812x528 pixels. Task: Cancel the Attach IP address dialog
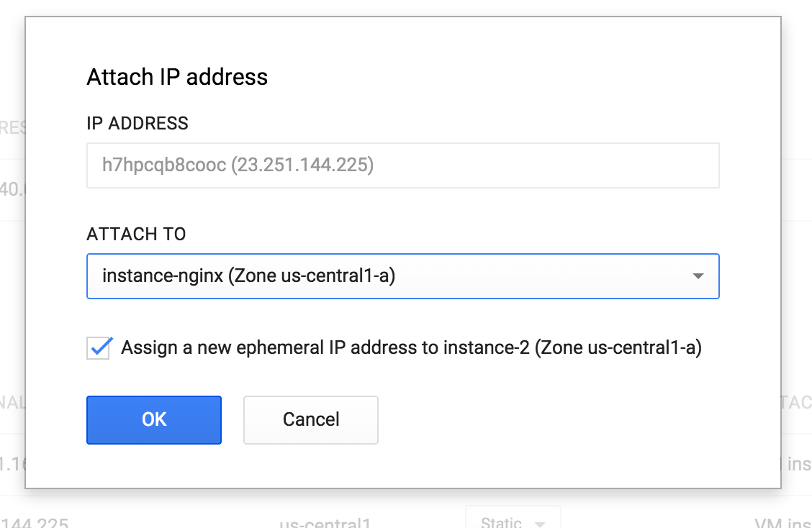311,420
